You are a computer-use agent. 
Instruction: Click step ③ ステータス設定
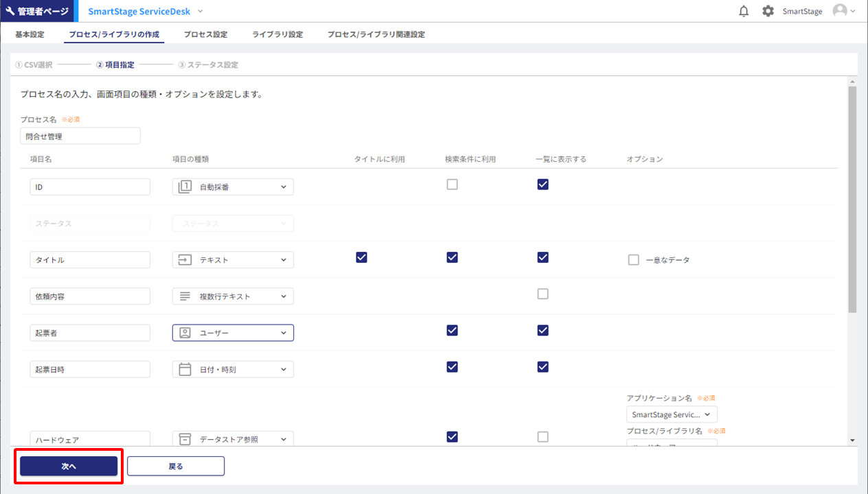(x=208, y=64)
